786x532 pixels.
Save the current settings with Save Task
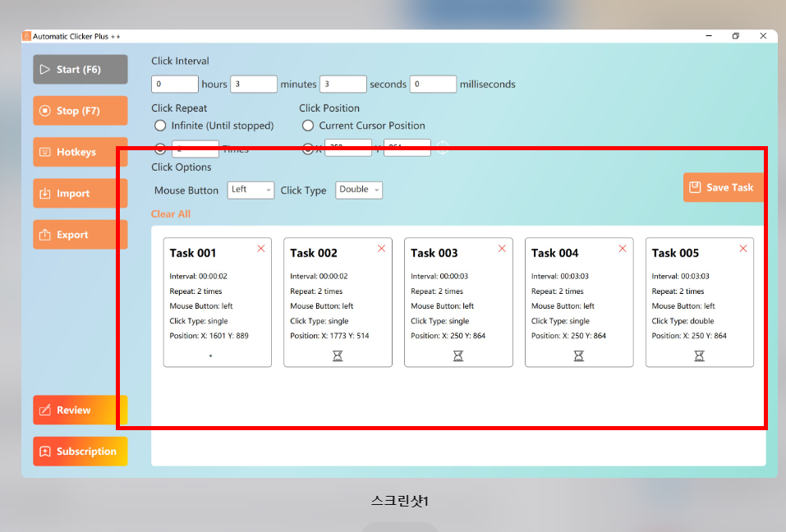724,187
